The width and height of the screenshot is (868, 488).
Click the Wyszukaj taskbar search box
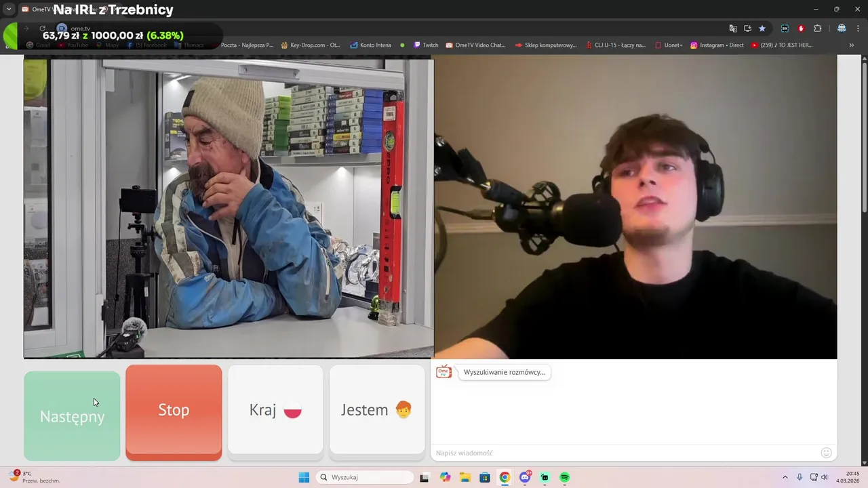pos(366,477)
